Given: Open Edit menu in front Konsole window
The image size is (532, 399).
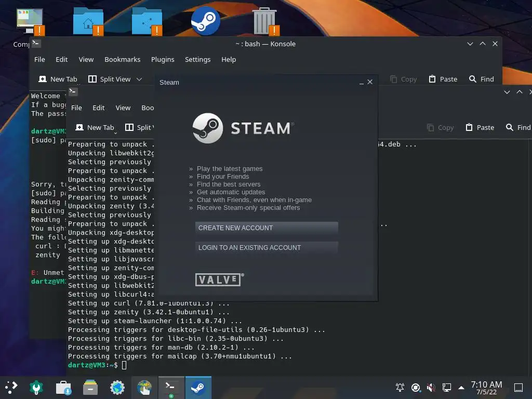Looking at the screenshot, I should (98, 108).
